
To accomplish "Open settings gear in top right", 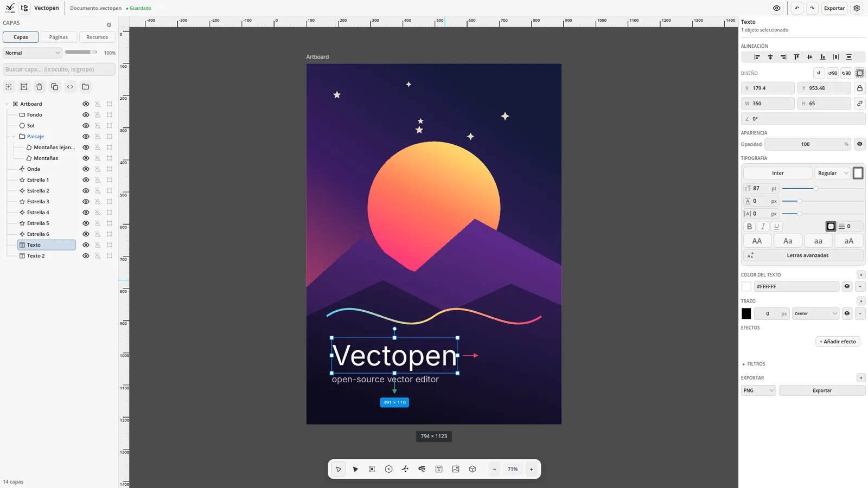I will point(857,8).
